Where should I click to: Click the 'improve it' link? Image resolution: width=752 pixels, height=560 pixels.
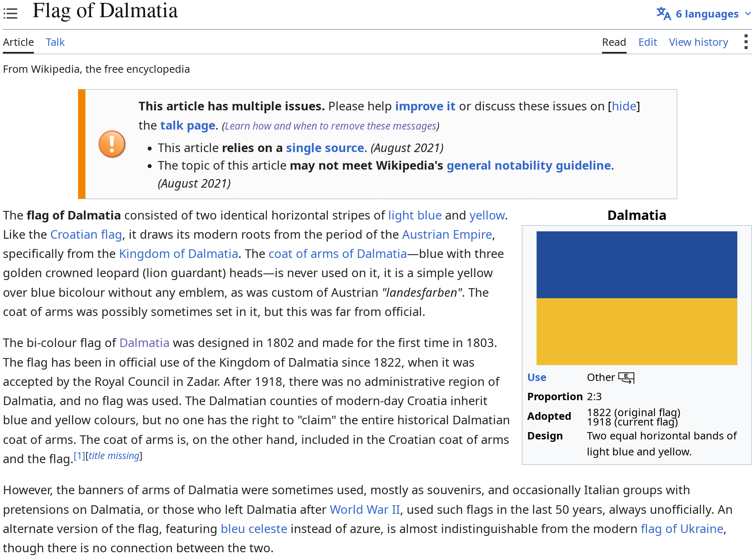(x=425, y=106)
